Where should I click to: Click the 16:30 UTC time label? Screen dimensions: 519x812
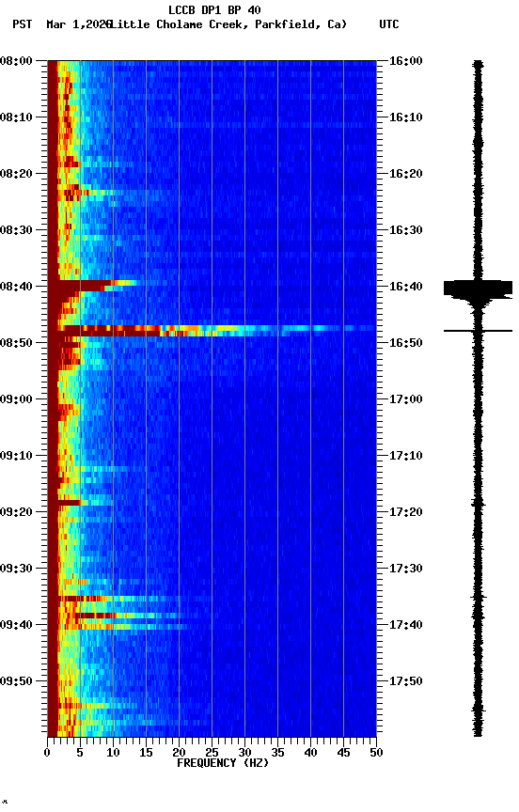click(x=406, y=230)
